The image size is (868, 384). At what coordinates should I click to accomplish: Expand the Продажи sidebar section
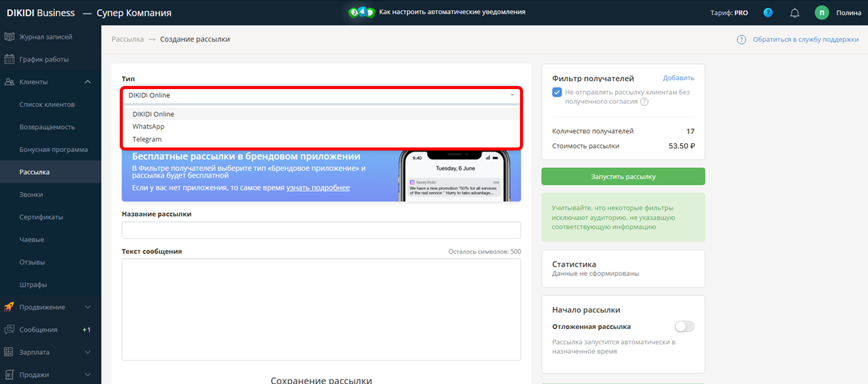88,375
